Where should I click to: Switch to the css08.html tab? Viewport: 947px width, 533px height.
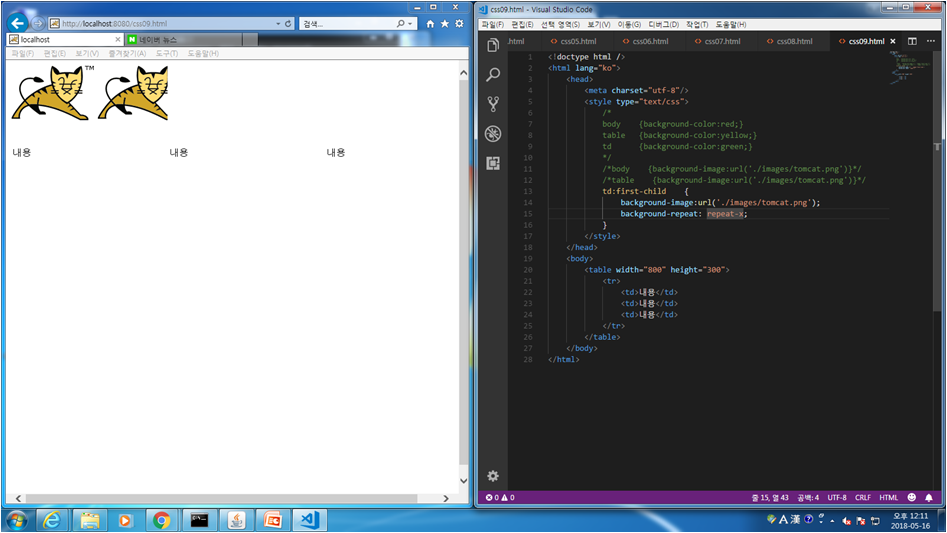794,41
